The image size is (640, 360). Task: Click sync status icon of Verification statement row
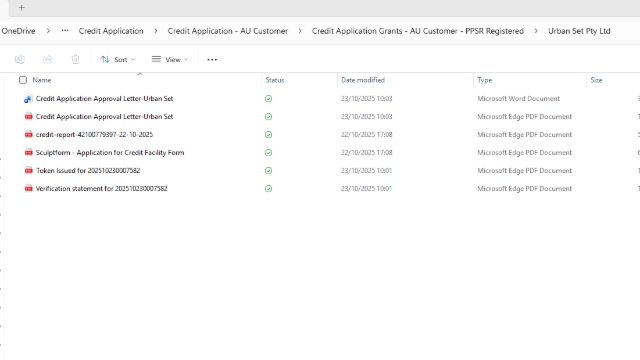pyautogui.click(x=268, y=189)
